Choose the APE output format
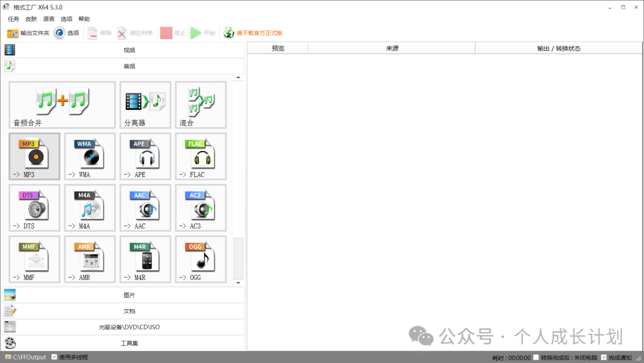This screenshot has width=644, height=363. 145,156
